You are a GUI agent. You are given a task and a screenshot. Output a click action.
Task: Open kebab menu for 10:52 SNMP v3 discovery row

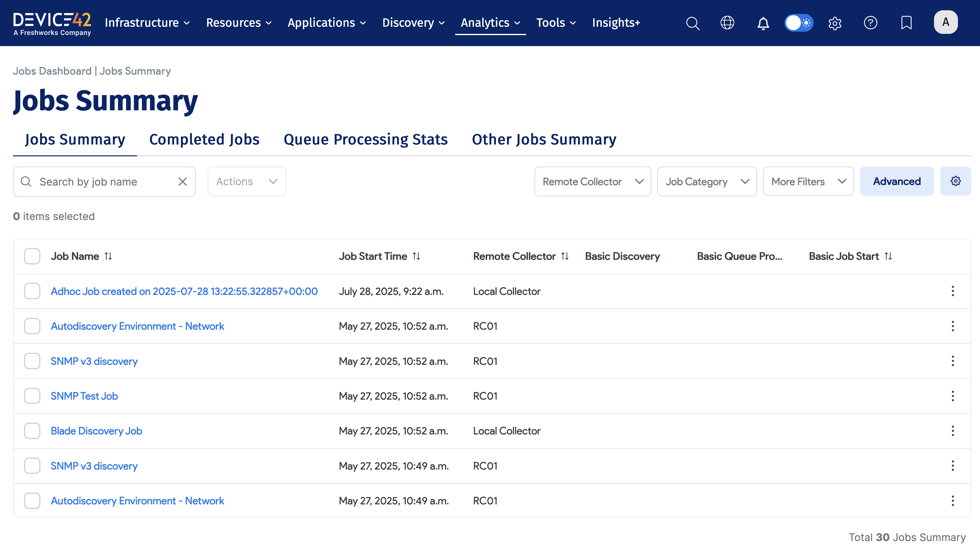pos(953,361)
